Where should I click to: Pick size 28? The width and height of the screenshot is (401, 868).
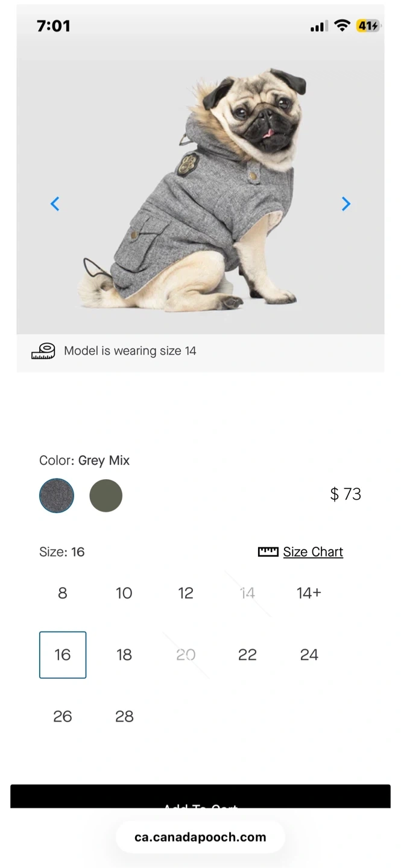pos(124,716)
